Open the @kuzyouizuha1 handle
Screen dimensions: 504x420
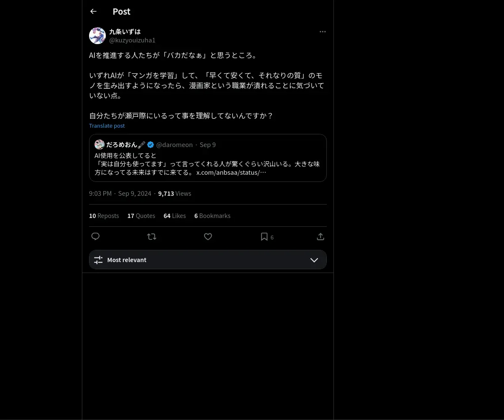tap(132, 40)
